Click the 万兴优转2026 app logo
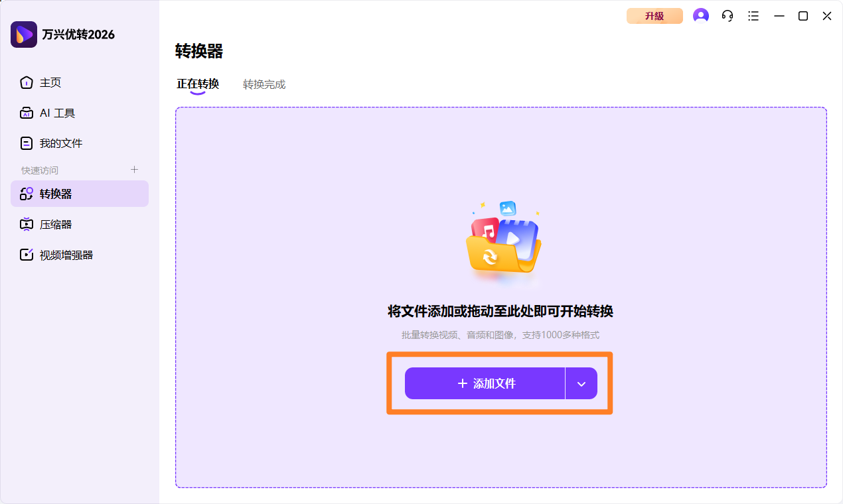This screenshot has width=843, height=504. coord(23,34)
